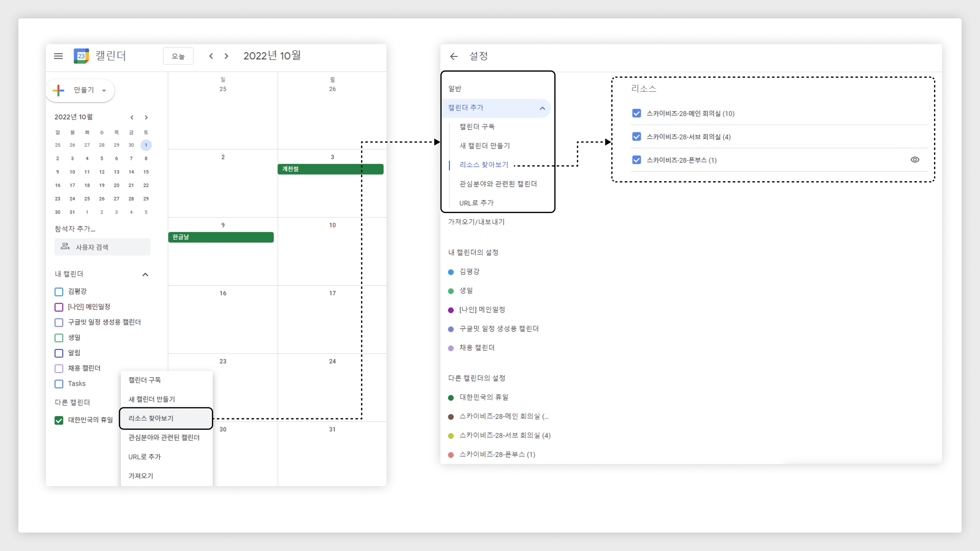Click purple dot beside [나인] 메인일정
Image resolution: width=980 pixels, height=551 pixels.
click(451, 310)
